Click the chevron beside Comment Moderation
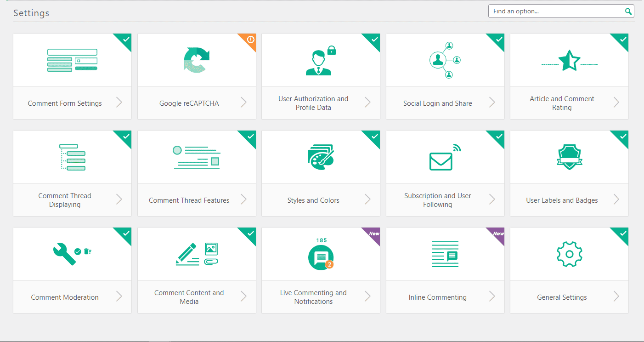 click(119, 296)
